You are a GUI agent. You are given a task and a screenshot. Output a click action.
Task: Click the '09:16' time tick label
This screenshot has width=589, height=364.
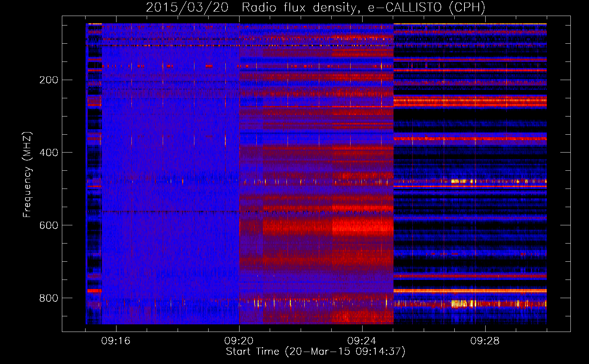116,341
